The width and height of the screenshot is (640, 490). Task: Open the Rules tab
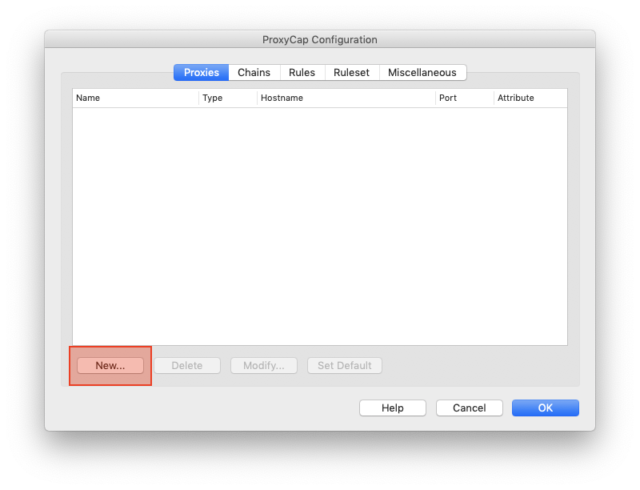[x=302, y=72]
